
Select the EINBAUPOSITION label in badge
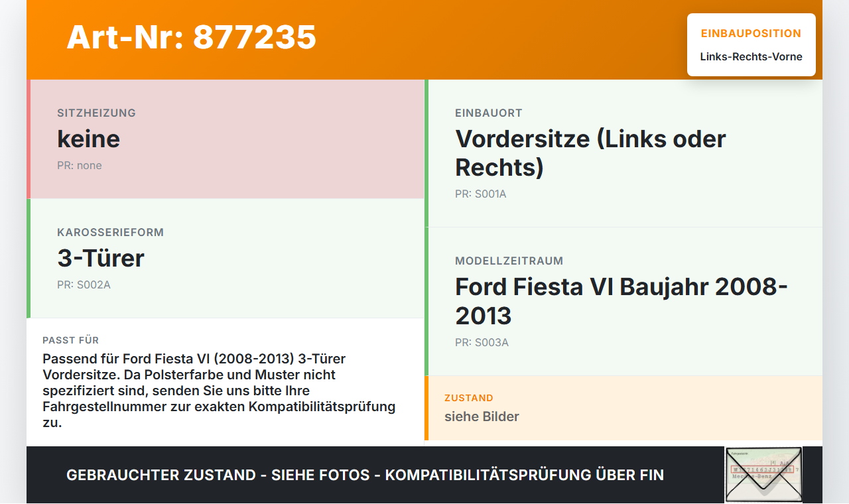751,33
